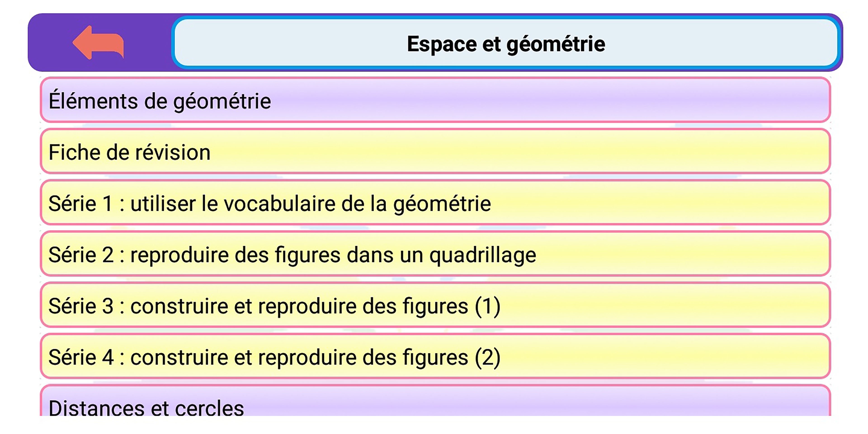Image resolution: width=868 pixels, height=434 pixels.
Task: Select Série 2 reproduire des figures quadrillage
Action: [x=435, y=254]
